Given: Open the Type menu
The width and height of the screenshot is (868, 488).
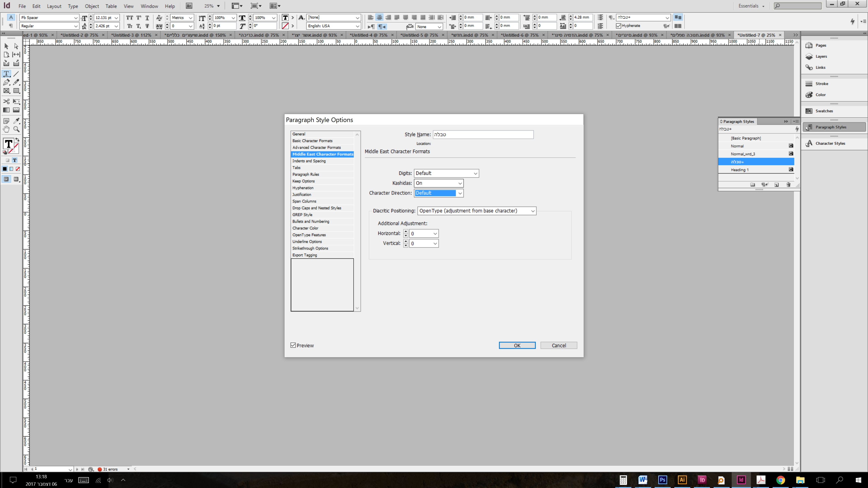Looking at the screenshot, I should 73,6.
